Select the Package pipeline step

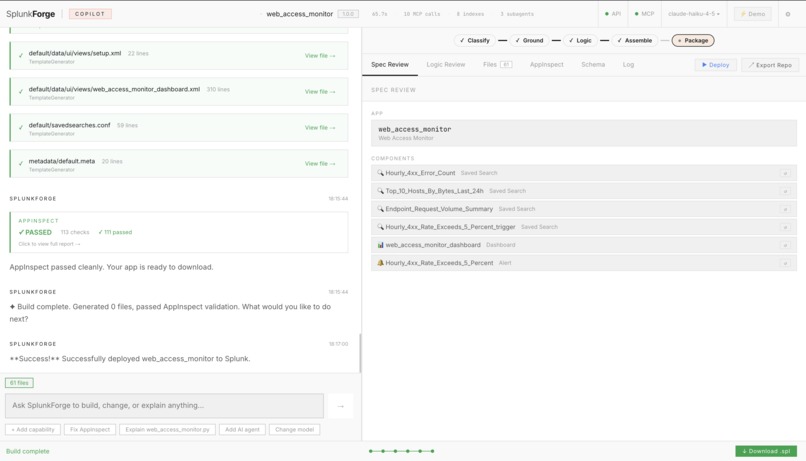point(693,40)
